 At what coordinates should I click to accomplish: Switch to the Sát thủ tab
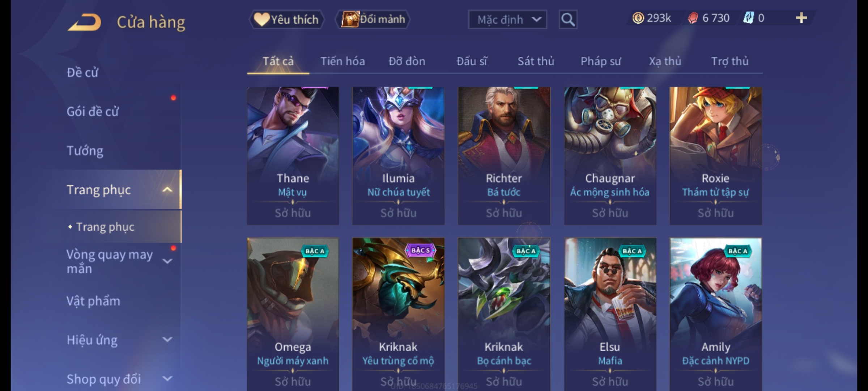[536, 61]
